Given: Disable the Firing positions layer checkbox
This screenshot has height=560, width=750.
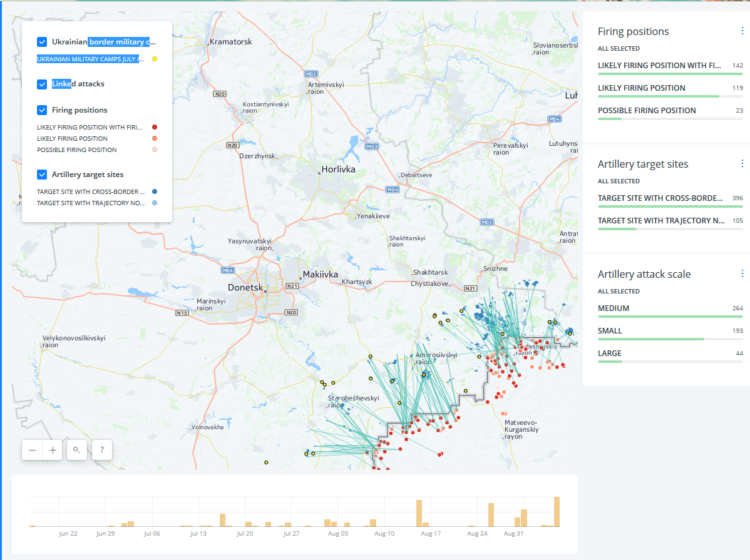Looking at the screenshot, I should click(x=42, y=110).
